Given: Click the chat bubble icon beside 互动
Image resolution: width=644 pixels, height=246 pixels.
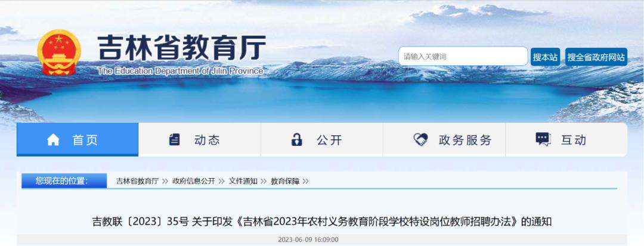Looking at the screenshot, I should 543,140.
